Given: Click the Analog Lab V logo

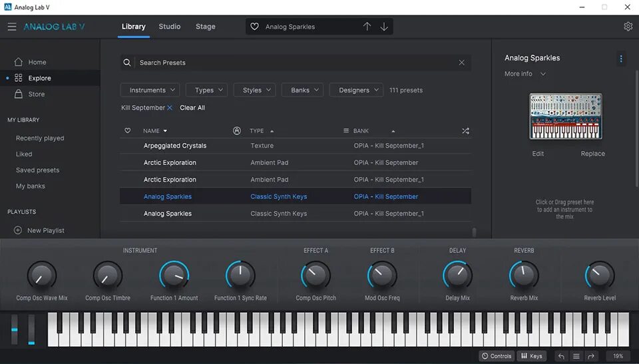Looking at the screenshot, I should tap(54, 27).
